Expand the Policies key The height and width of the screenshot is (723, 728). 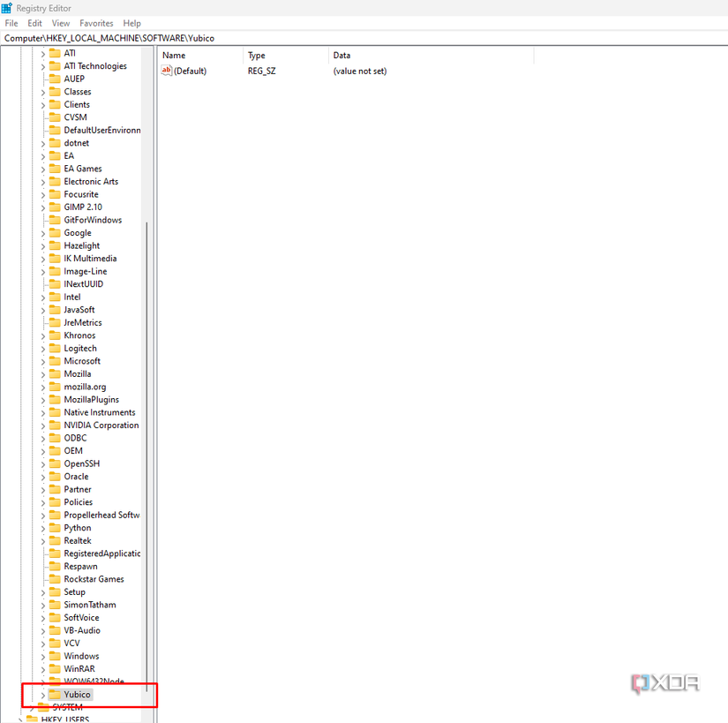tap(42, 502)
